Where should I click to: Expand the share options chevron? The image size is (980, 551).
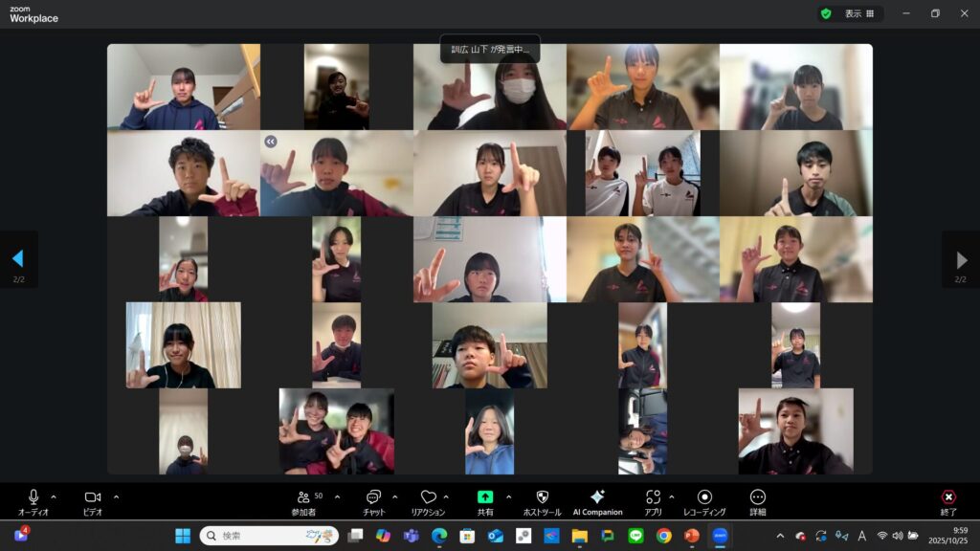[x=508, y=496]
